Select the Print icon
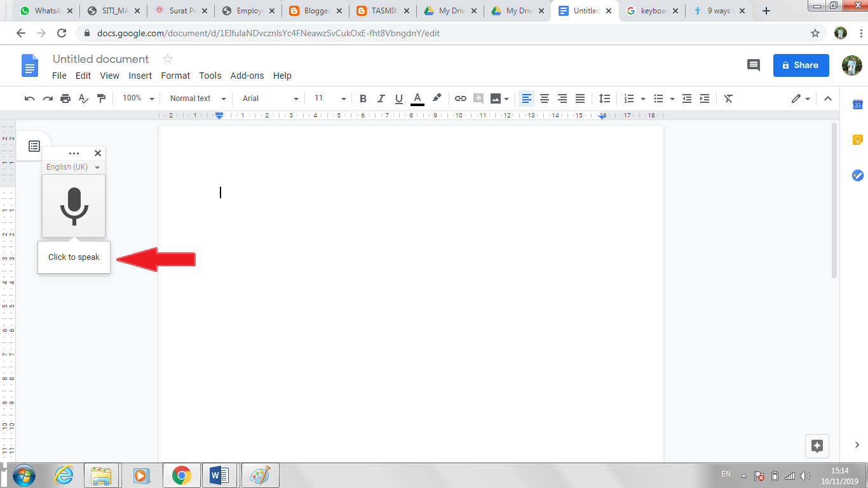Viewport: 868px width, 488px height. click(x=65, y=98)
